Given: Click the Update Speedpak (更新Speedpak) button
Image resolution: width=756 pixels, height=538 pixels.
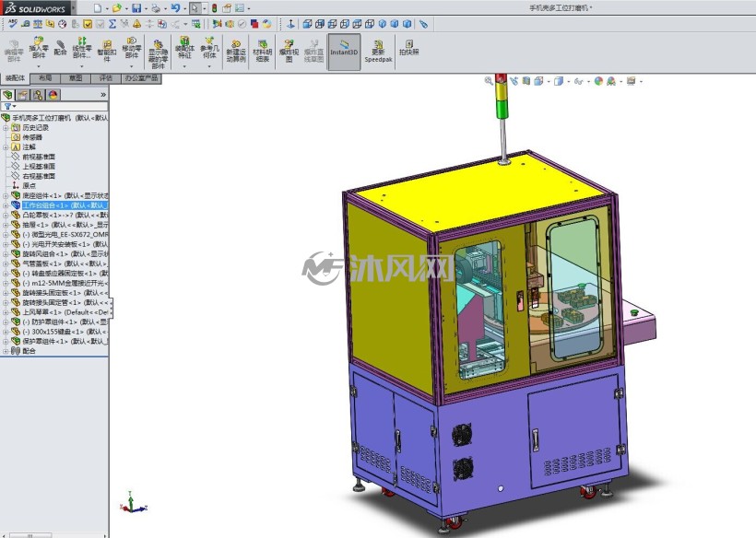Looking at the screenshot, I should (379, 52).
